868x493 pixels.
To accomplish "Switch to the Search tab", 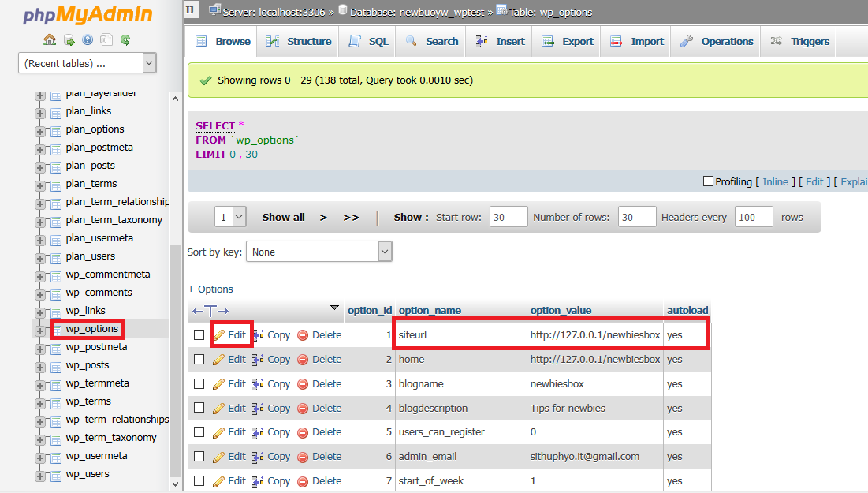I will coord(431,41).
